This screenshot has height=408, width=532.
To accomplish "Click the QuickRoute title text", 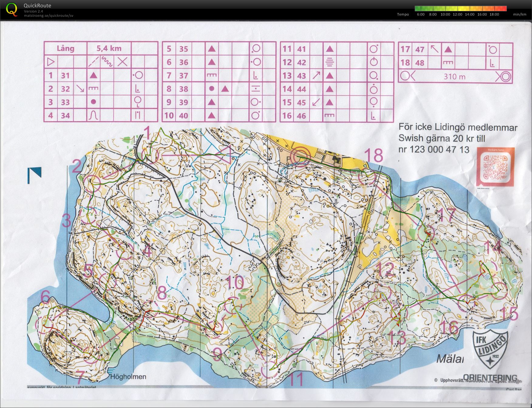I will 37,5.
